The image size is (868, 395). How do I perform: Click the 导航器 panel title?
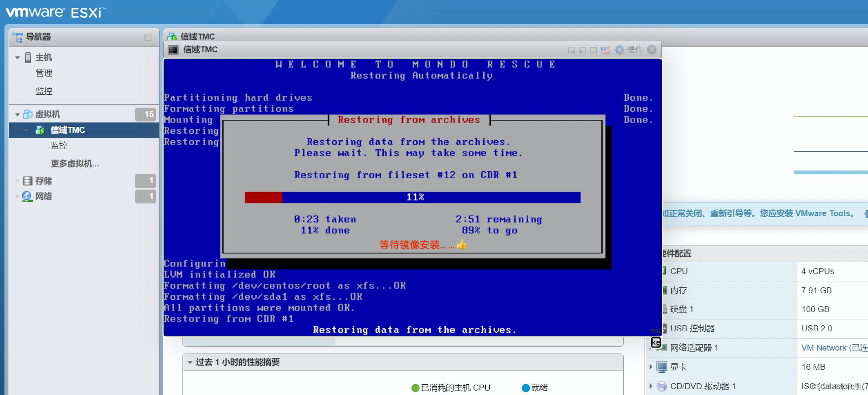tap(38, 37)
